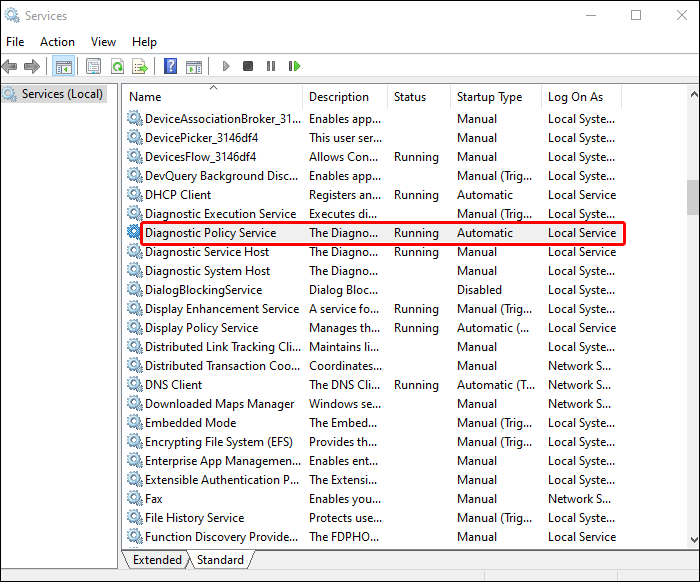Click the vertical scrollbar thumb
700x582 pixels.
pos(693,197)
